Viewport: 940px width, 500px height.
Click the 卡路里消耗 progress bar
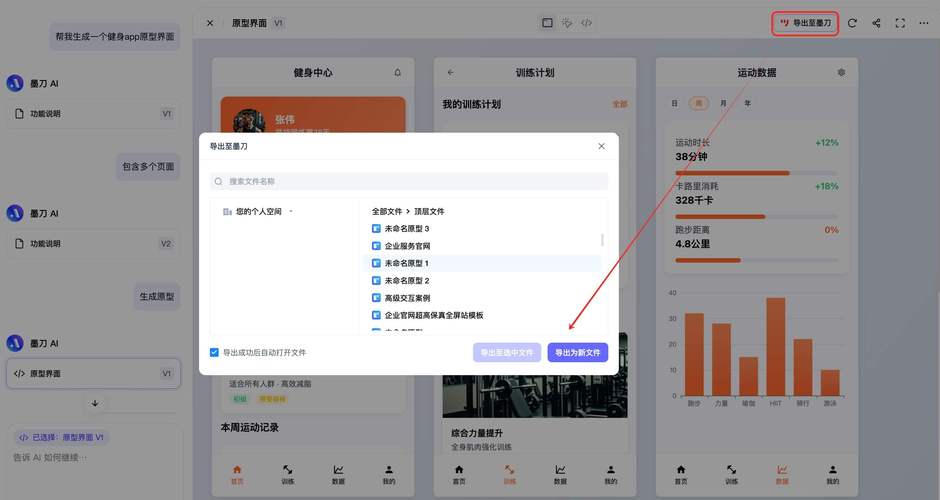(757, 216)
